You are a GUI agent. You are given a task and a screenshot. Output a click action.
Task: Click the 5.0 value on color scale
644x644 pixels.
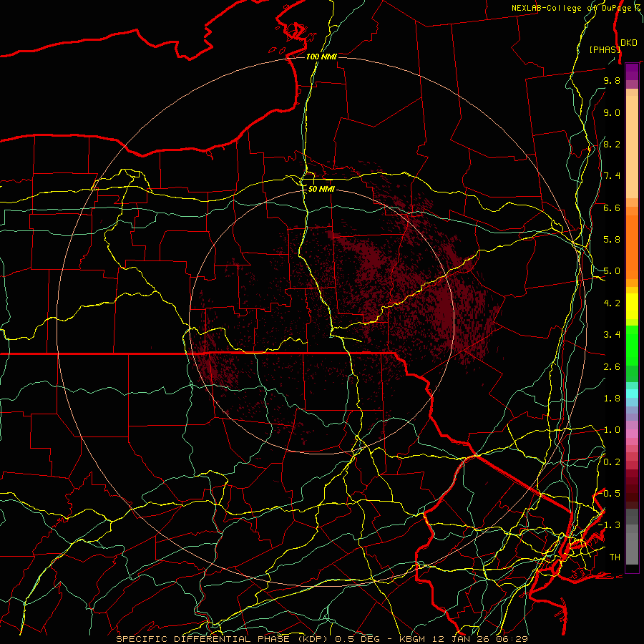pyautogui.click(x=612, y=271)
